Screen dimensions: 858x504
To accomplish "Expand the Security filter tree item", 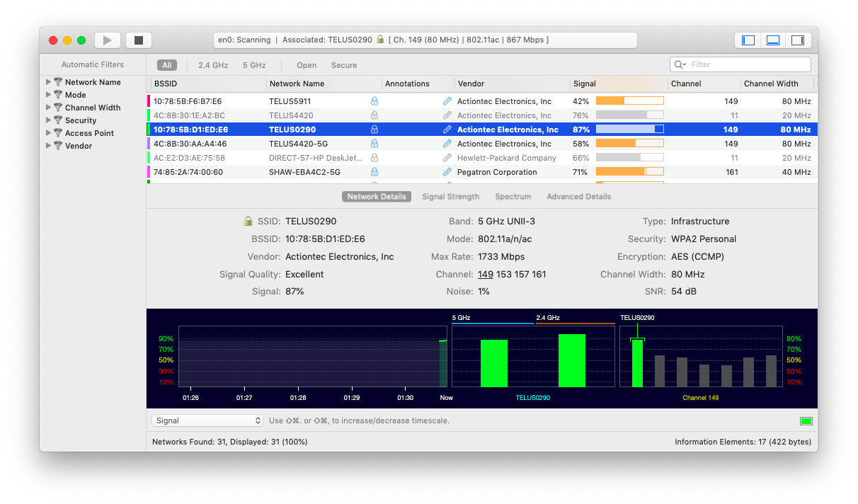I will (x=49, y=120).
